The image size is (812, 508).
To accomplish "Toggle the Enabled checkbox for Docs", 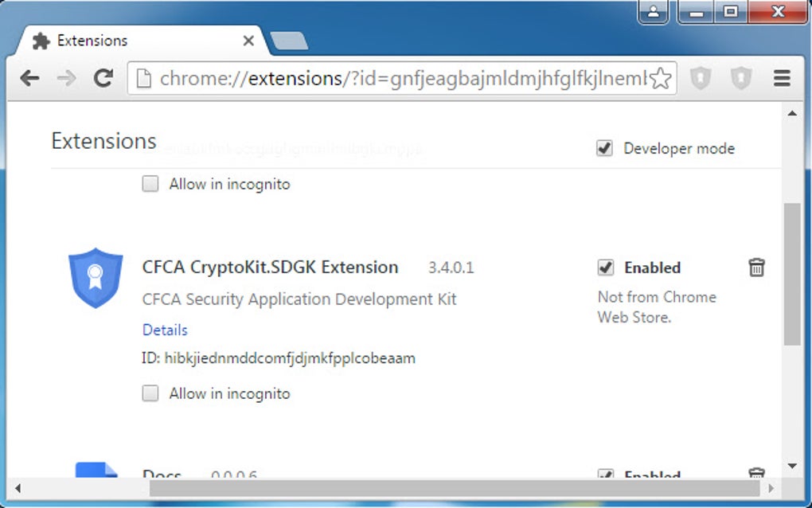I will pyautogui.click(x=606, y=475).
